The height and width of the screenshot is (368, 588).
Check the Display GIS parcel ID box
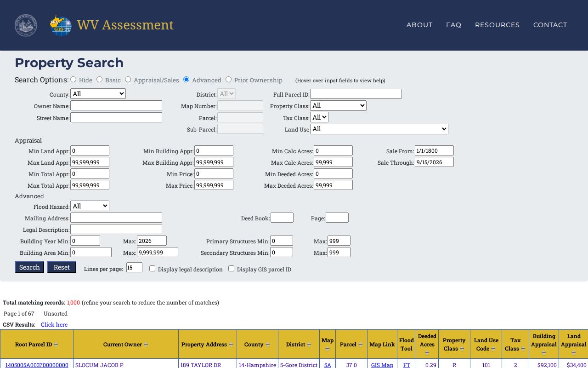(231, 269)
